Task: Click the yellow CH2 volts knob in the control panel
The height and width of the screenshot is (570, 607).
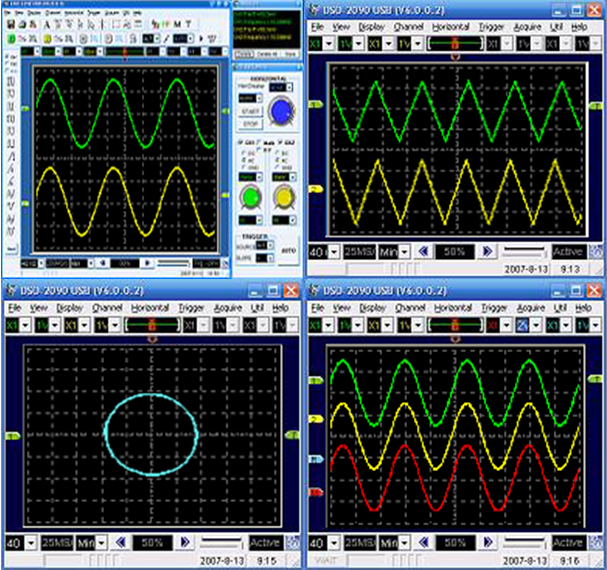Action: tap(284, 196)
